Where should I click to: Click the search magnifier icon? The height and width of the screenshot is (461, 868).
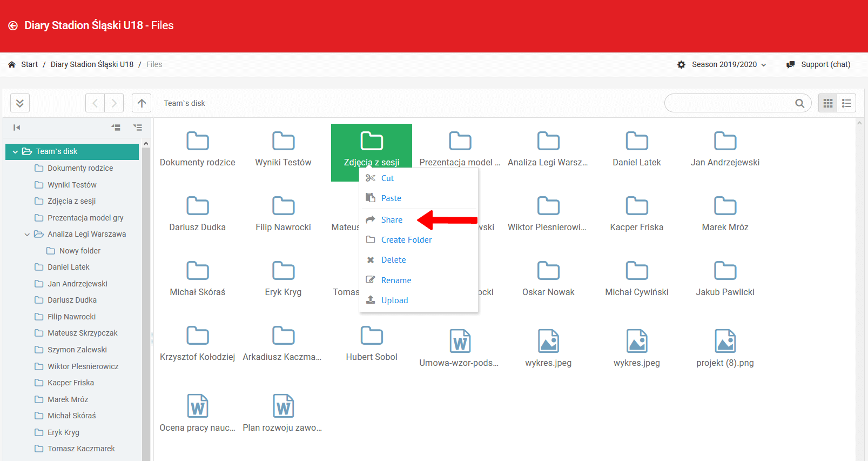coord(799,103)
